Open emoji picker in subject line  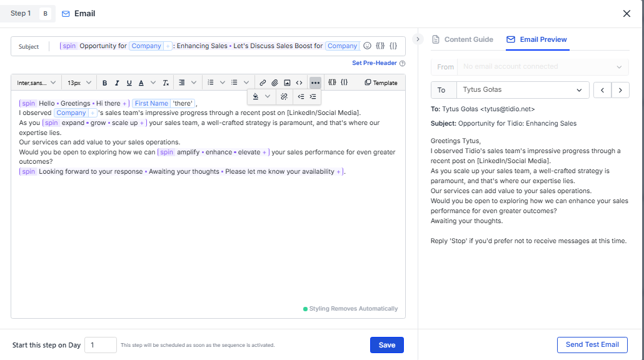click(x=367, y=46)
